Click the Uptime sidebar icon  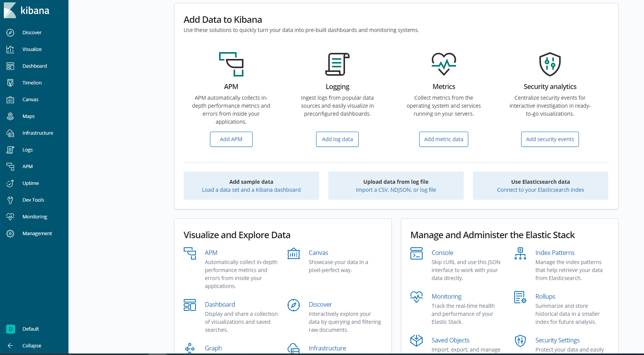tap(10, 183)
